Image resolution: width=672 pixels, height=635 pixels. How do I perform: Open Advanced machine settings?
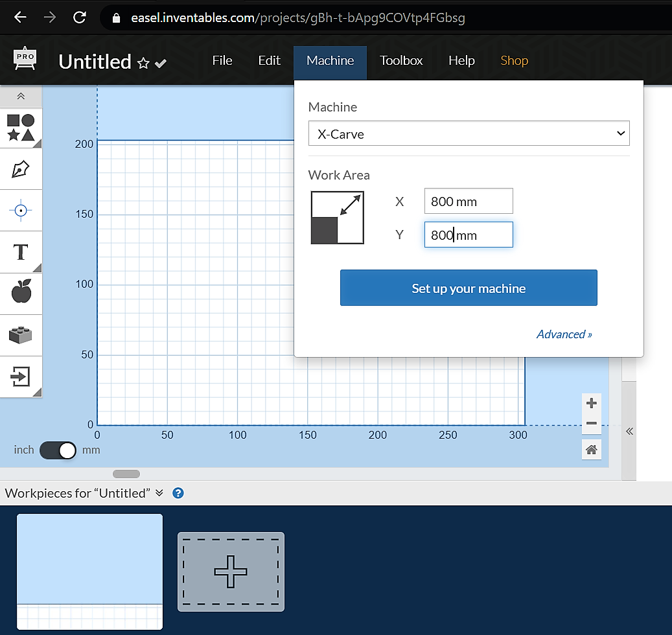[564, 334]
